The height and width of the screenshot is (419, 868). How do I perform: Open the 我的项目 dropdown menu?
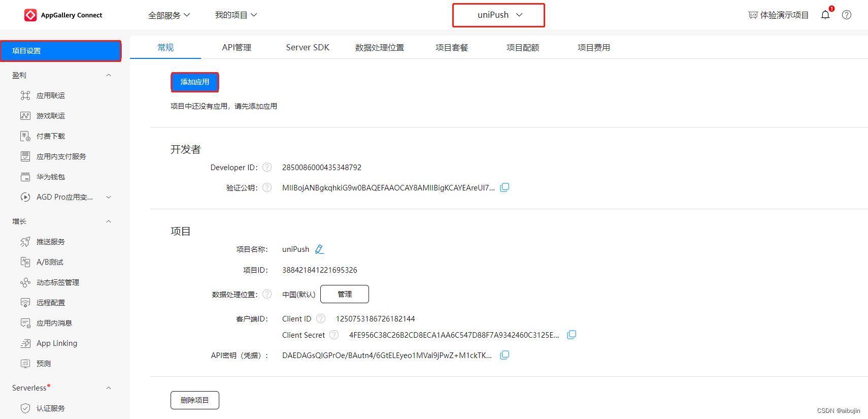point(236,15)
